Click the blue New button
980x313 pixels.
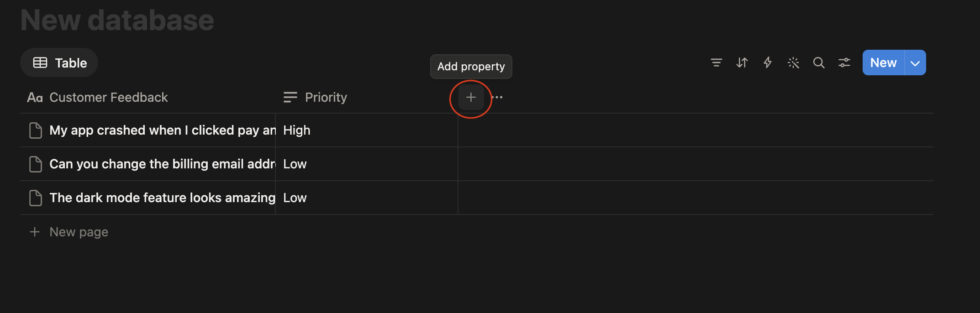click(x=883, y=63)
